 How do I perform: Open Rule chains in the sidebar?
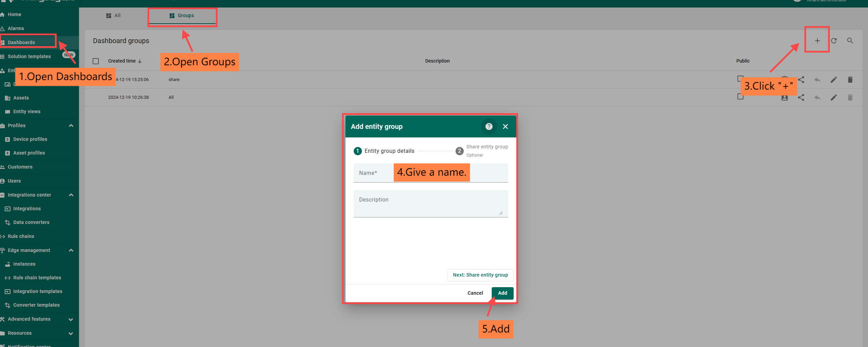(x=21, y=236)
